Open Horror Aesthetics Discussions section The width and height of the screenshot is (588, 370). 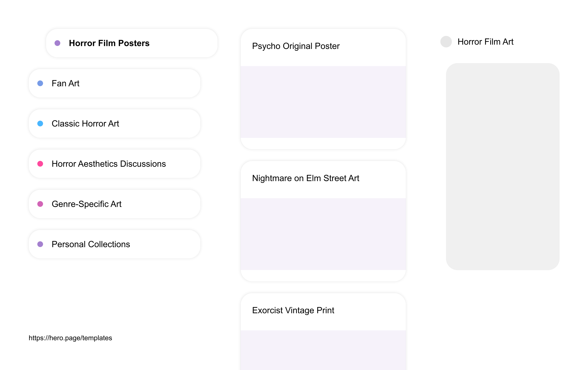[115, 164]
